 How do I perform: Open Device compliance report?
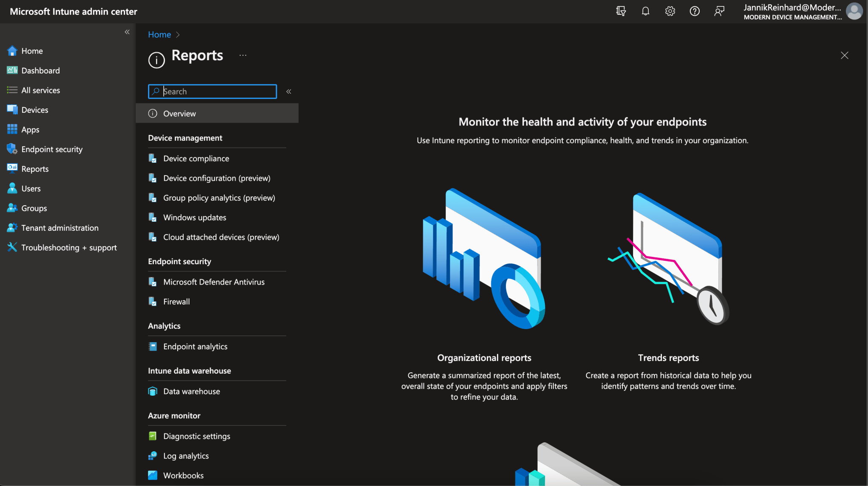pos(196,159)
